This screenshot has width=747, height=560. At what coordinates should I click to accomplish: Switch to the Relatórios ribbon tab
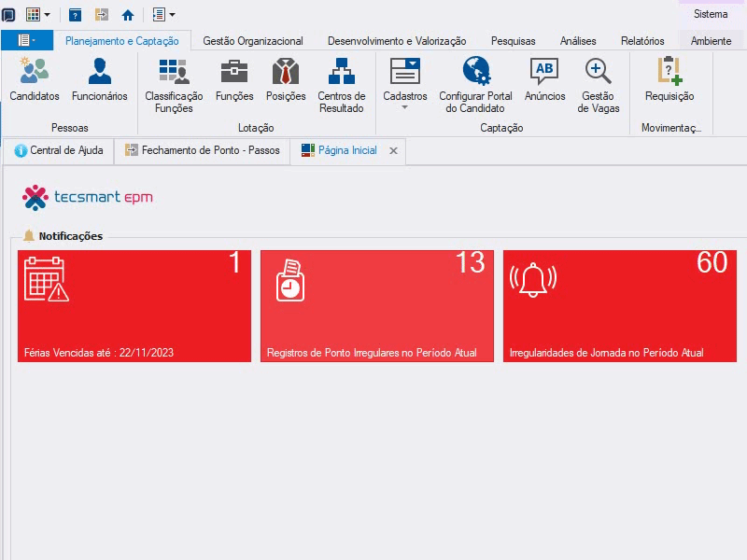[642, 41]
